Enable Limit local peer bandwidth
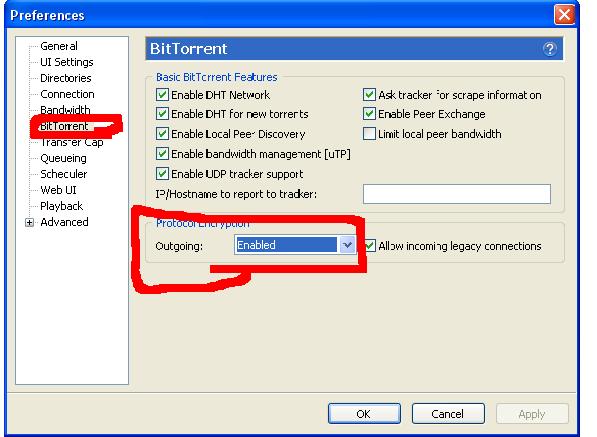Viewport: 597px width, 437px height. (x=369, y=134)
